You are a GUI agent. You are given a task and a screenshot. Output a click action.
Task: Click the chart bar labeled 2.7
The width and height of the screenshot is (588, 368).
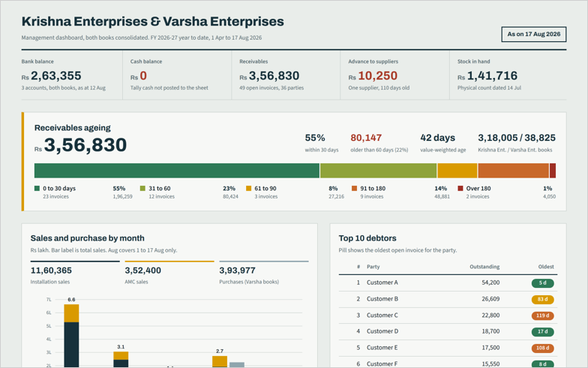pyautogui.click(x=220, y=361)
